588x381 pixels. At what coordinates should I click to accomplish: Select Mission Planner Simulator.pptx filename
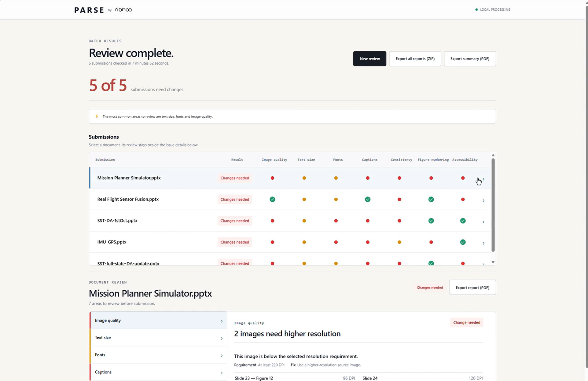coord(129,178)
